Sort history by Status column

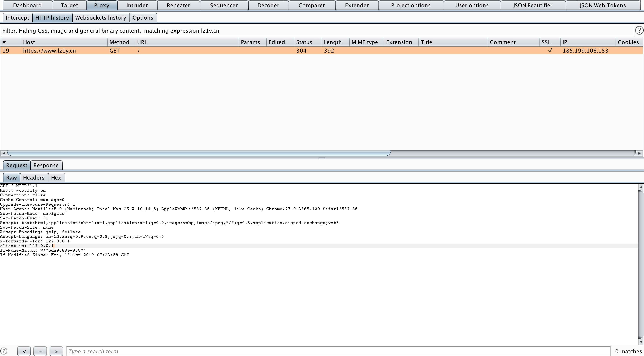[x=304, y=42]
